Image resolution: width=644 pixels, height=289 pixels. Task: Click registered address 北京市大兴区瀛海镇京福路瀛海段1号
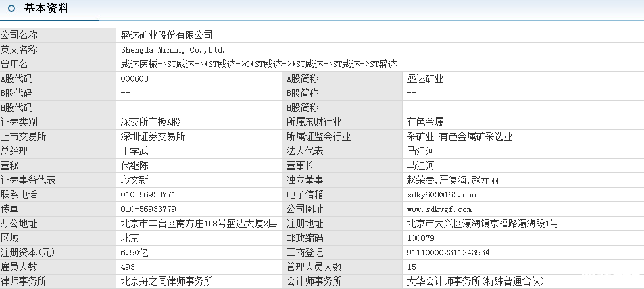[x=483, y=224]
